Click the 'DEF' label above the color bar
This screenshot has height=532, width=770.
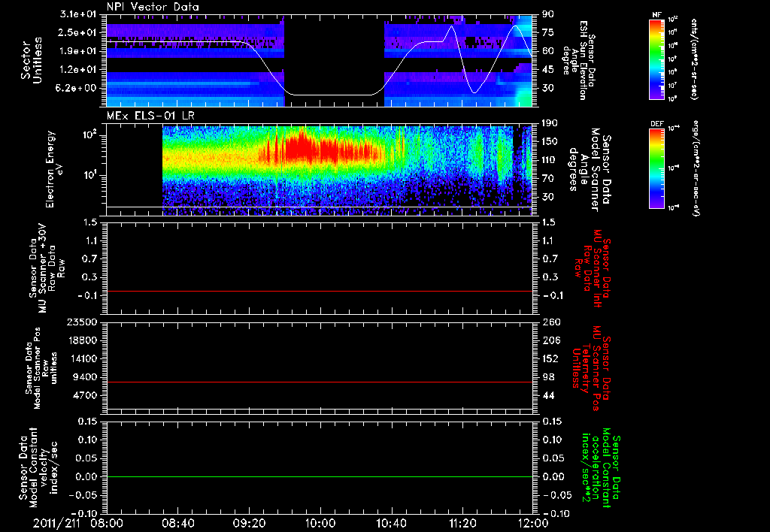pos(656,124)
